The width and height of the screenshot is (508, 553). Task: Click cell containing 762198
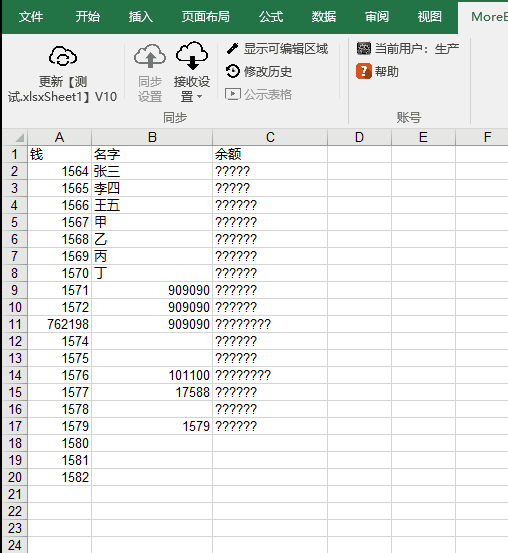pos(60,324)
